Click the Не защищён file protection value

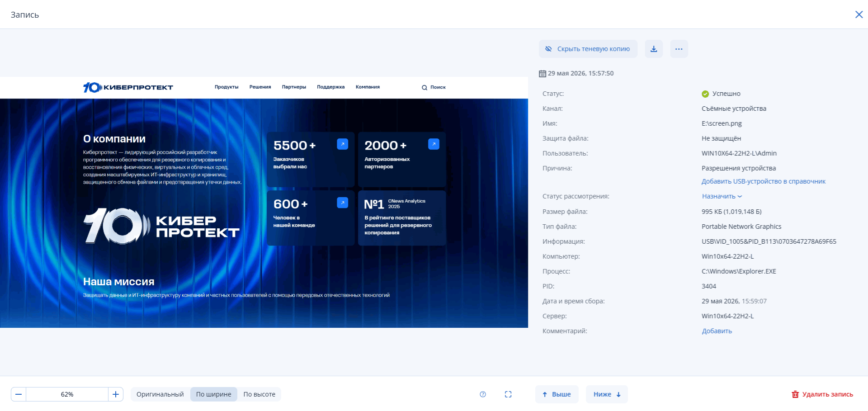pyautogui.click(x=721, y=138)
